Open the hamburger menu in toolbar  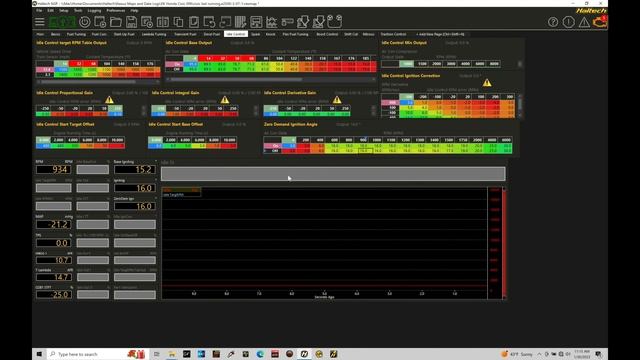tap(40, 22)
